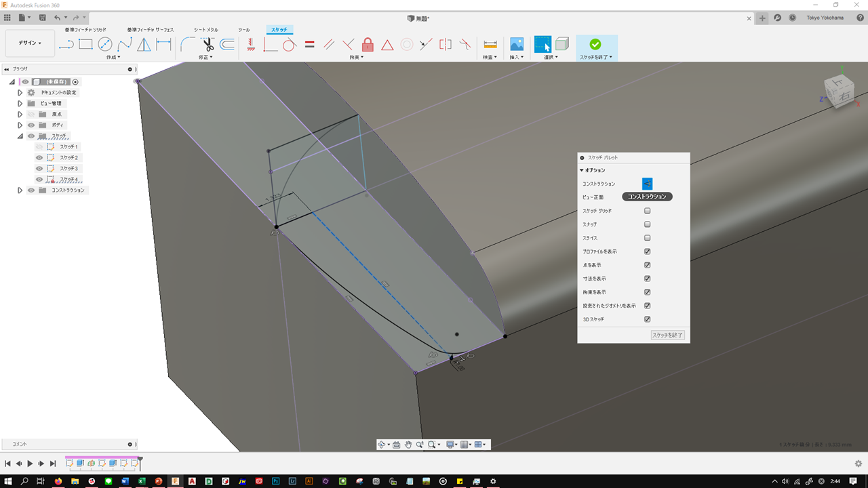Click スケッチを終了 button in Sketch Palette
Screen dimensions: 868x488
667,335
